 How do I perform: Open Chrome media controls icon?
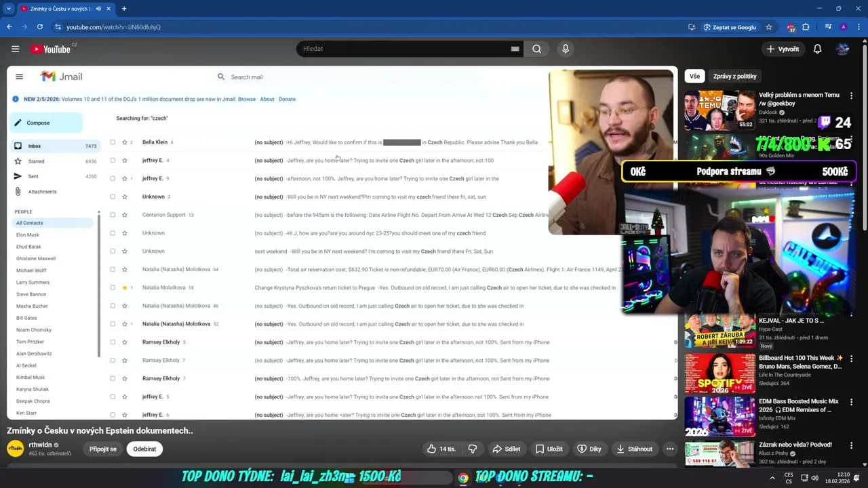tap(828, 27)
